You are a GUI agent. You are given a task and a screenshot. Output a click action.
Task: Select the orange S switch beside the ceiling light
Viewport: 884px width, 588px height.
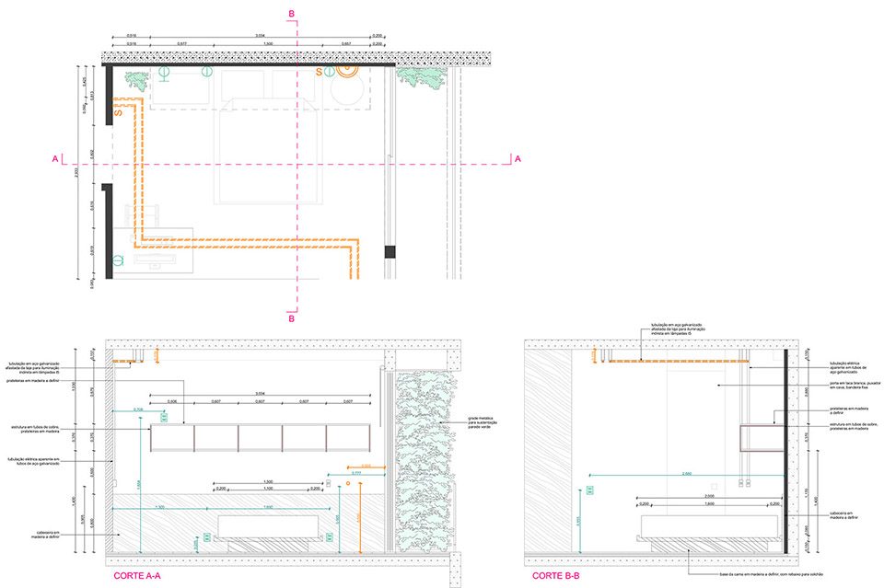[x=319, y=72]
